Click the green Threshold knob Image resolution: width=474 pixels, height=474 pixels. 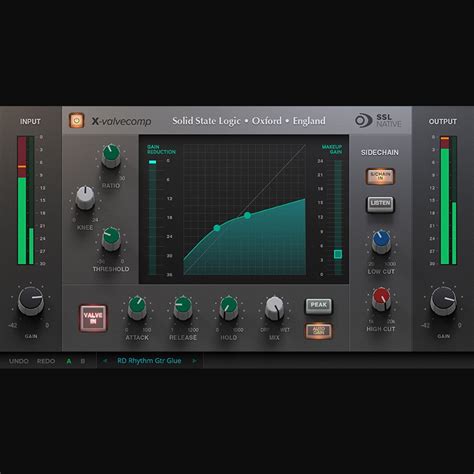coord(111,239)
